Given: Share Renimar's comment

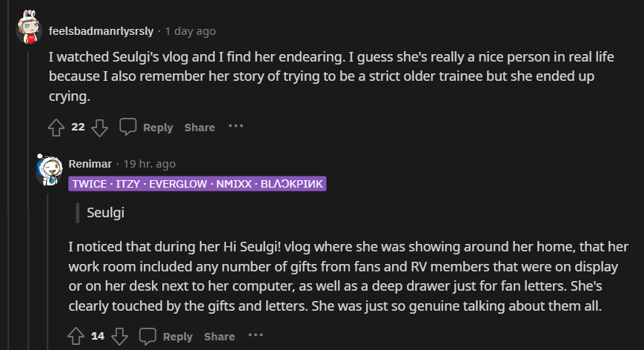Looking at the screenshot, I should pos(219,337).
